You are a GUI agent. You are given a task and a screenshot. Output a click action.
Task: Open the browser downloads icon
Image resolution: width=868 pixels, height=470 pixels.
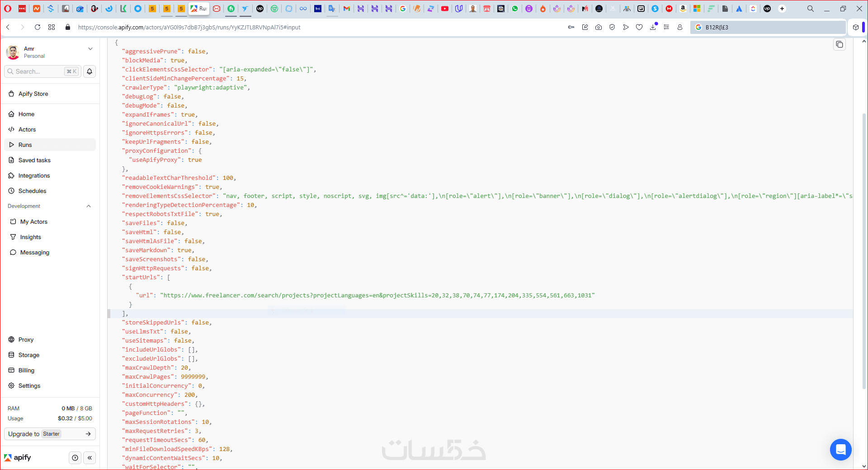(653, 27)
